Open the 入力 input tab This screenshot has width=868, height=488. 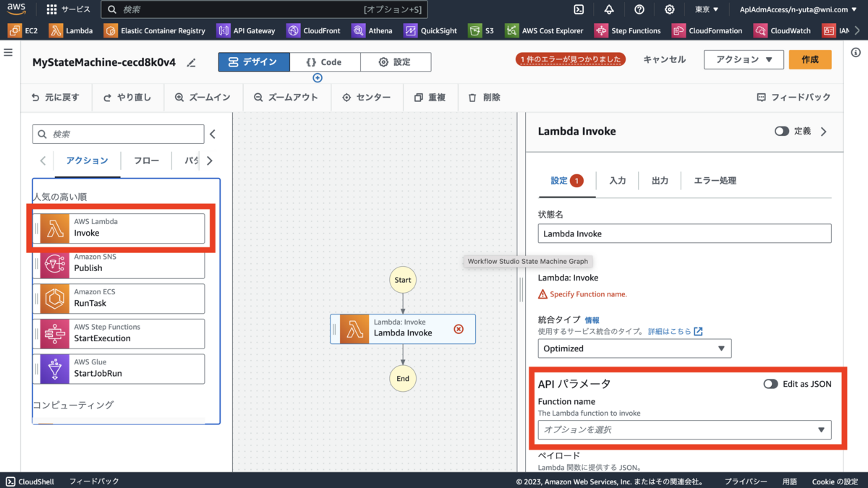pyautogui.click(x=617, y=181)
